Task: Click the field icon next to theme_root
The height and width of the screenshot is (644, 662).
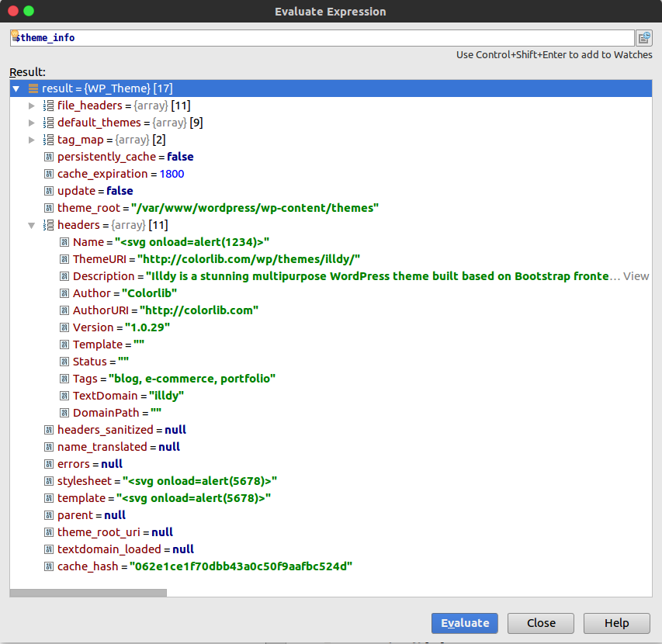Action: tap(49, 208)
